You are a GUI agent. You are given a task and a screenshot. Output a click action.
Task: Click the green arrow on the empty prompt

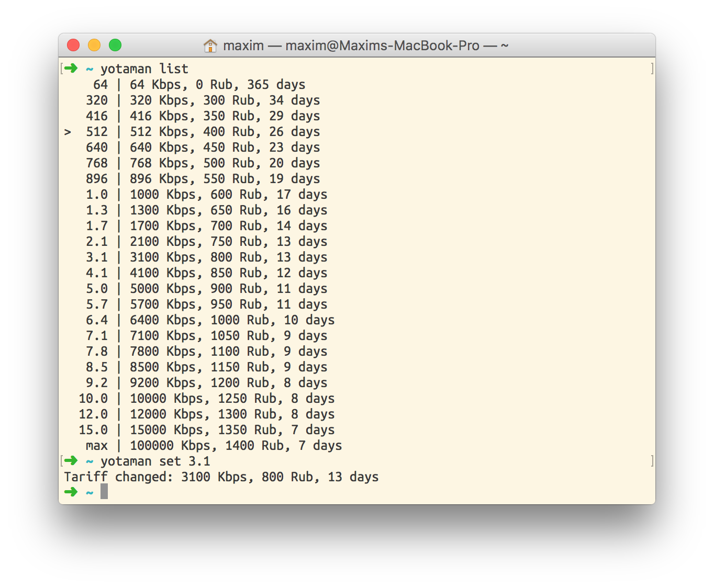click(x=71, y=492)
